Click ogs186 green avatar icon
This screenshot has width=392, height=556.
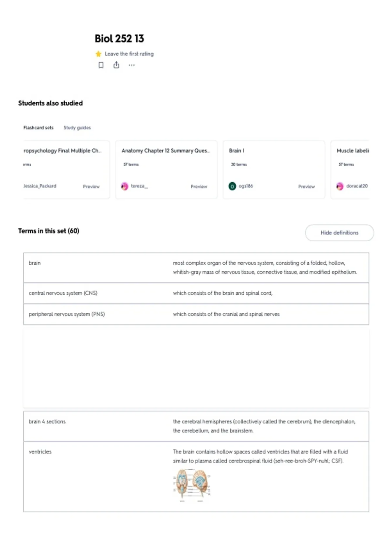(x=232, y=186)
